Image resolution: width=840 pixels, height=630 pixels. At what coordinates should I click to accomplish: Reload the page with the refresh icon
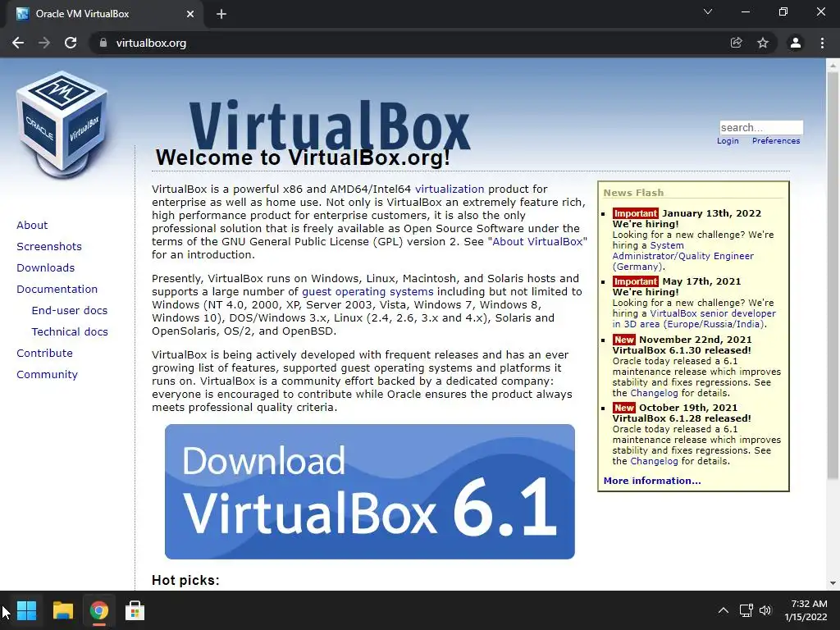pos(71,43)
